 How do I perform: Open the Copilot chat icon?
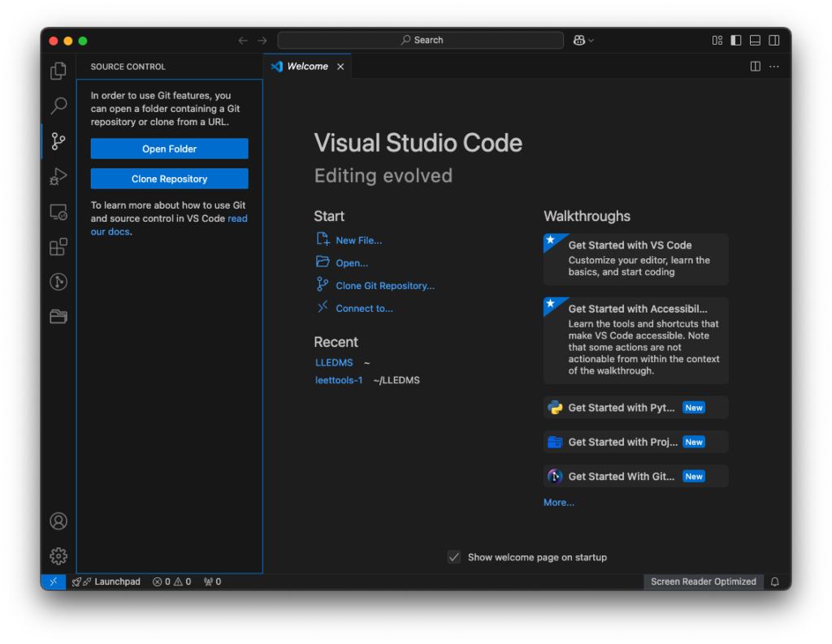click(x=578, y=41)
